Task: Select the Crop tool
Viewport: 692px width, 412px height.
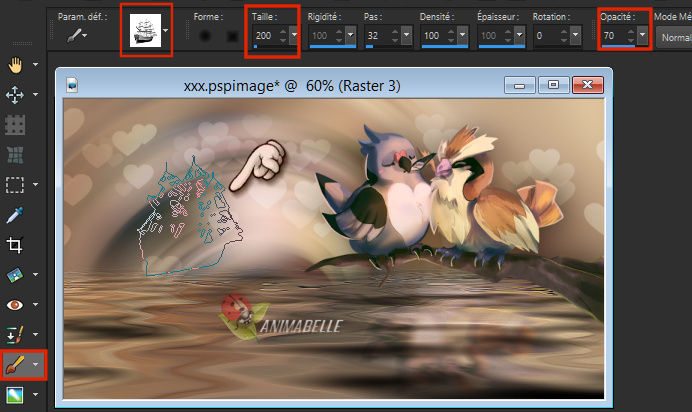Action: point(15,245)
